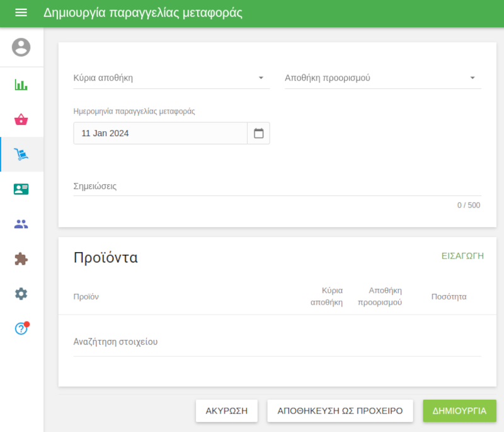Open the people group section
504x432 pixels.
21,224
